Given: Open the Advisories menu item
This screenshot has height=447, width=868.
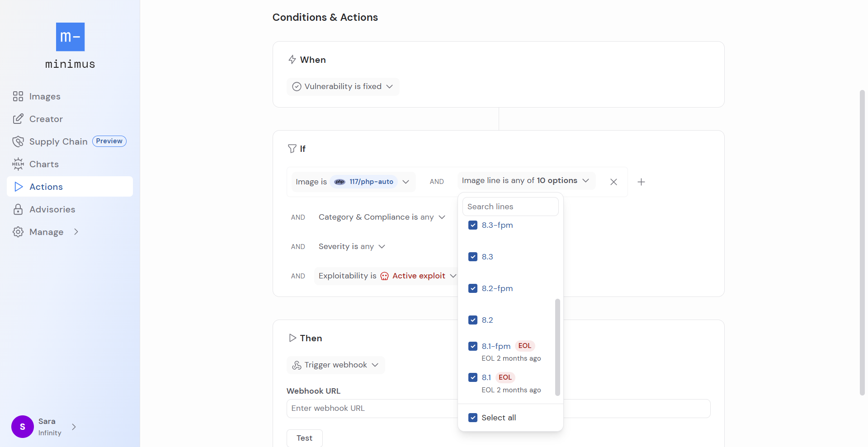Looking at the screenshot, I should coord(52,209).
